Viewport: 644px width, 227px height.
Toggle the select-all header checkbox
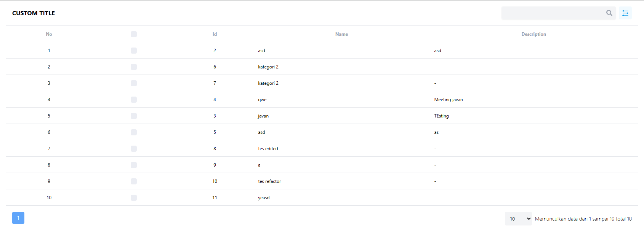tap(134, 34)
